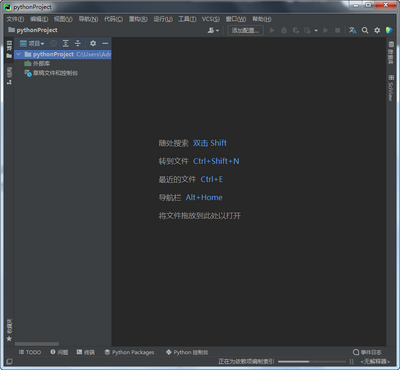This screenshot has height=370, width=400.
Task: Open the 编辑 (Edit) menu
Action: pyautogui.click(x=39, y=19)
